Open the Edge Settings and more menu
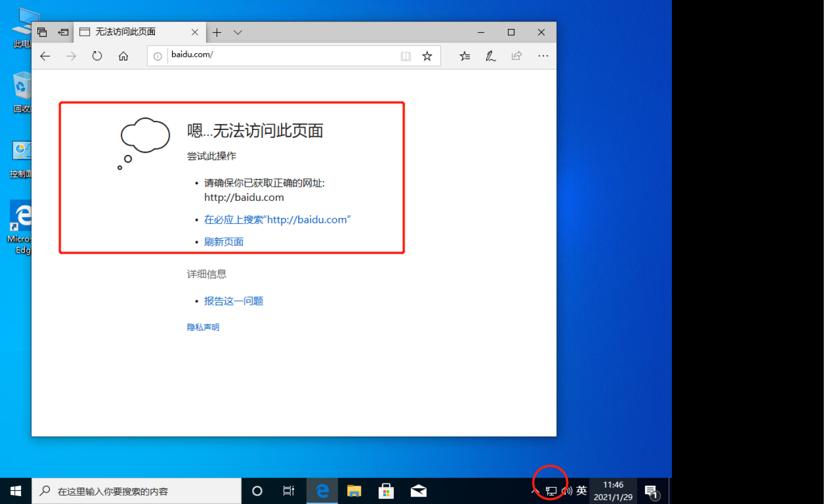The image size is (824, 504). pos(543,56)
